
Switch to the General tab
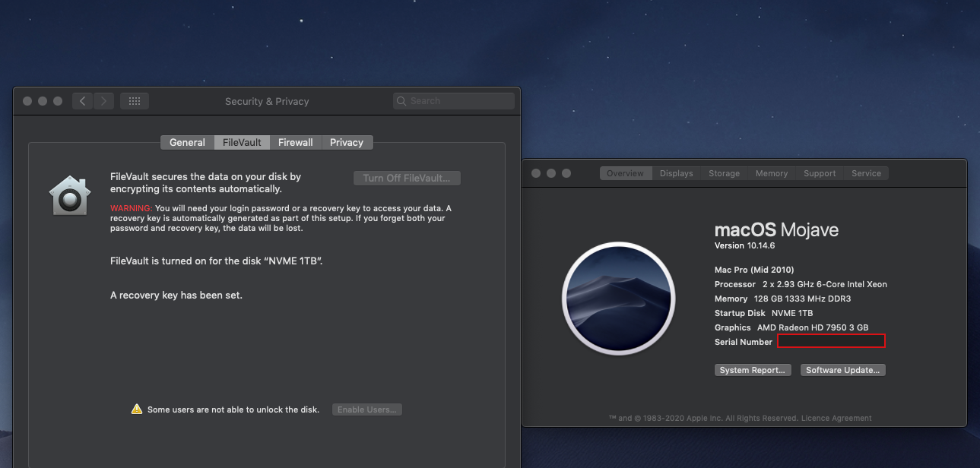pos(187,142)
